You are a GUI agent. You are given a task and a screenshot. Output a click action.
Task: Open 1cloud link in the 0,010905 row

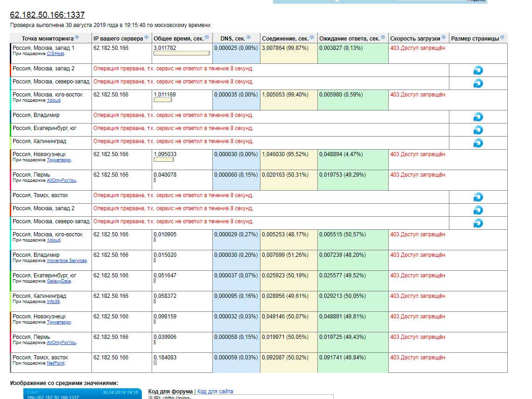point(54,240)
